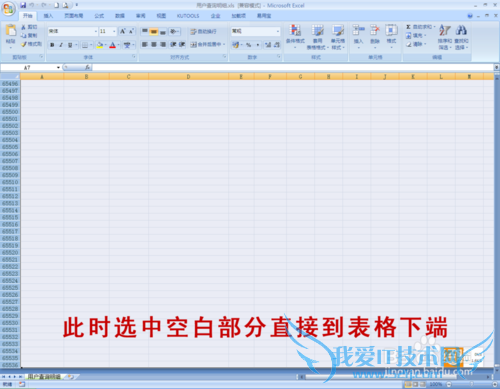
Task: Click 合并后居中 merge and center
Action: coord(206,44)
